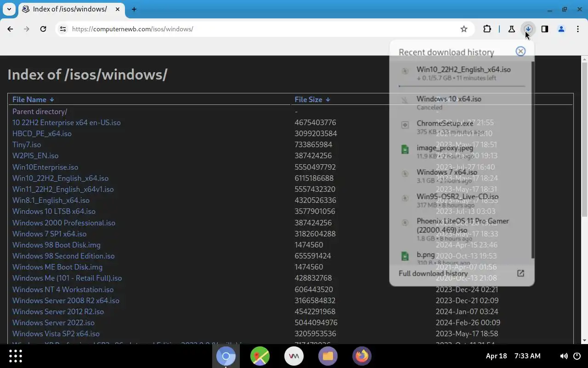Download Windows Vista SP2 x64.iso
Screen dimensions: 588x368
(x=56, y=333)
